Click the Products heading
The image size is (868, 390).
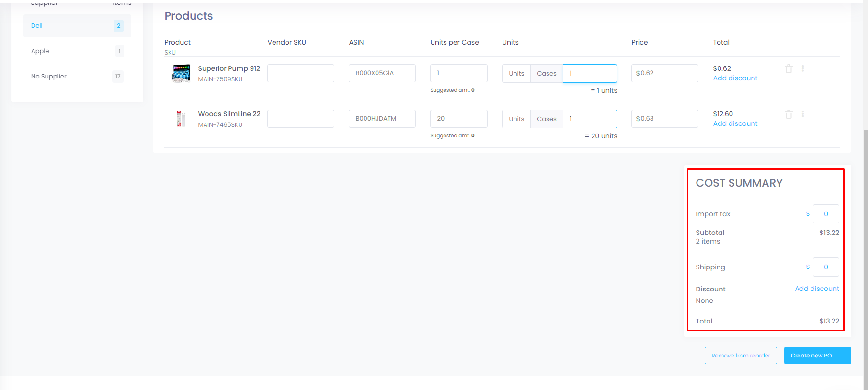pyautogui.click(x=189, y=16)
